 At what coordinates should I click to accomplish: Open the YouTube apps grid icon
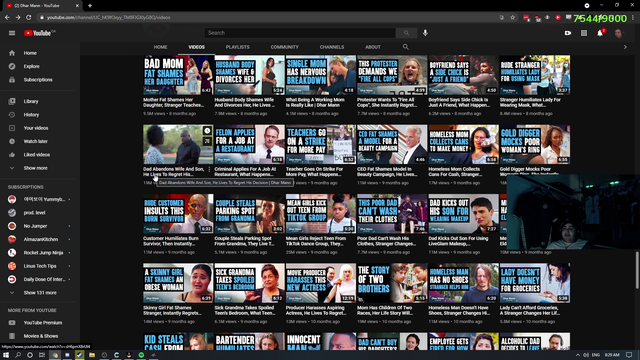click(584, 33)
